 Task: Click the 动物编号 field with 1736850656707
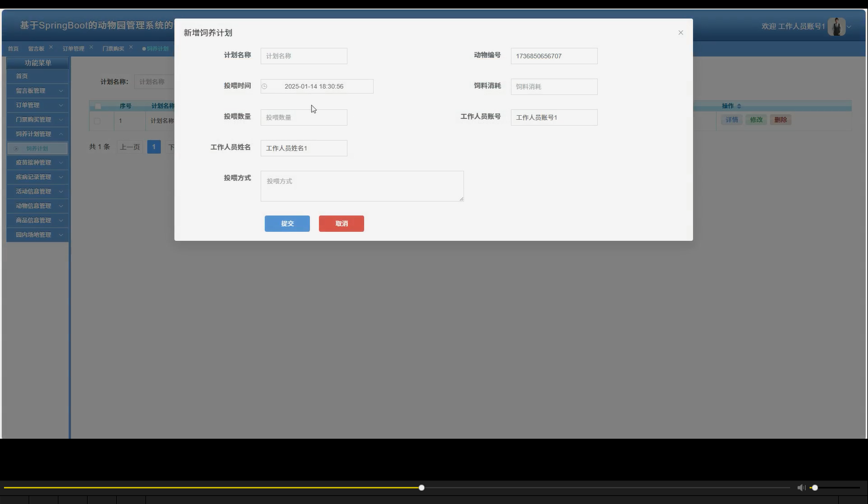point(554,56)
